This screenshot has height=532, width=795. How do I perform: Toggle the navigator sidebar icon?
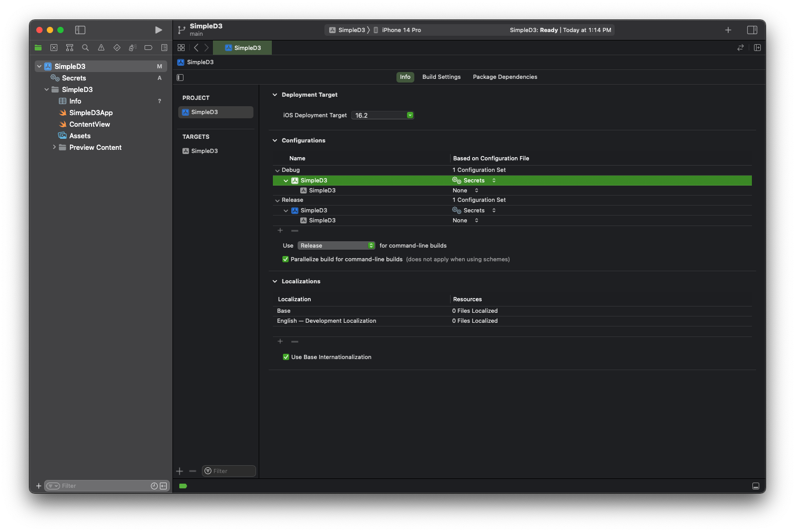pyautogui.click(x=80, y=30)
